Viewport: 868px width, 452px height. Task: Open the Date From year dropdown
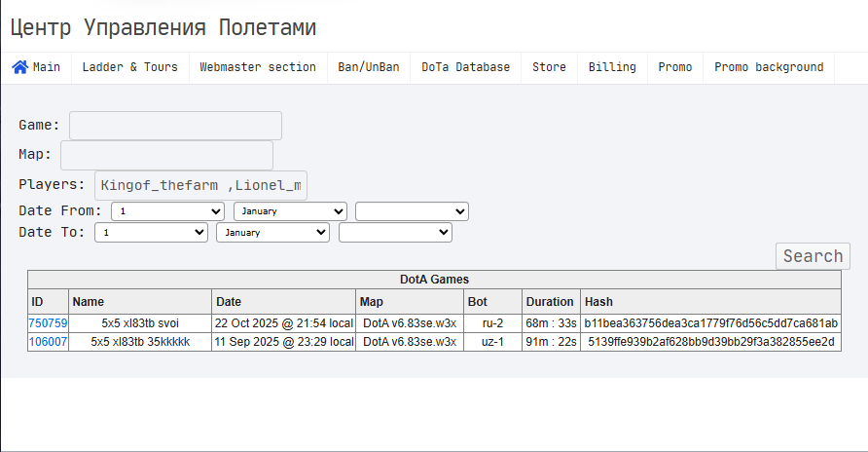click(x=412, y=211)
